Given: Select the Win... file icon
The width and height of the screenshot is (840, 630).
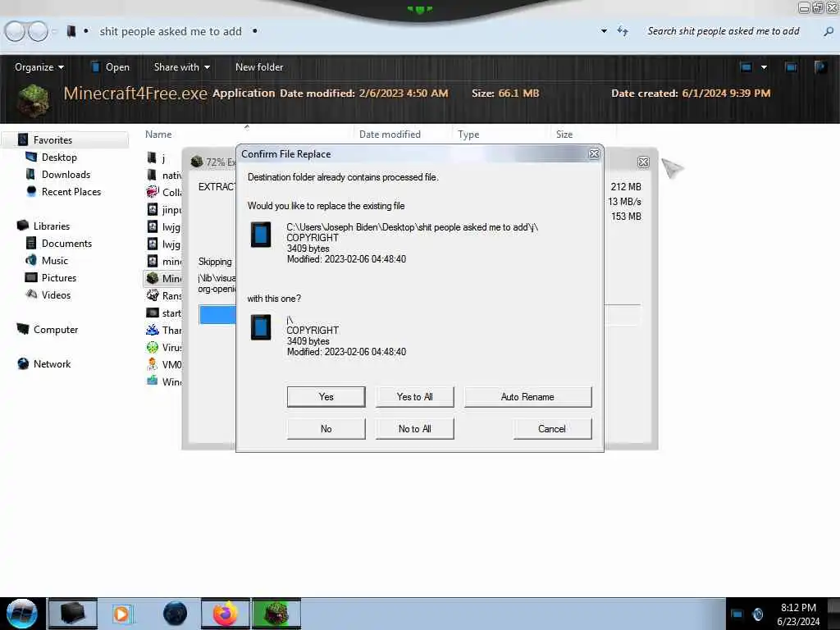Looking at the screenshot, I should (x=152, y=381).
